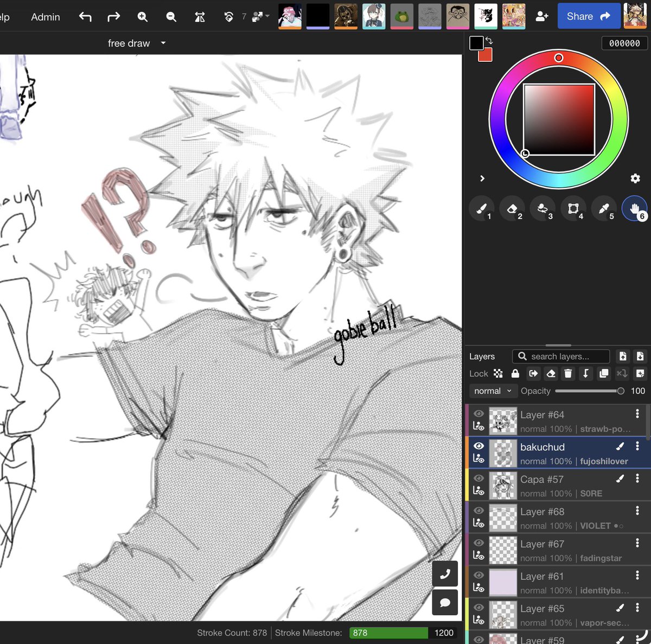Open the free draw mode dropdown

(137, 43)
